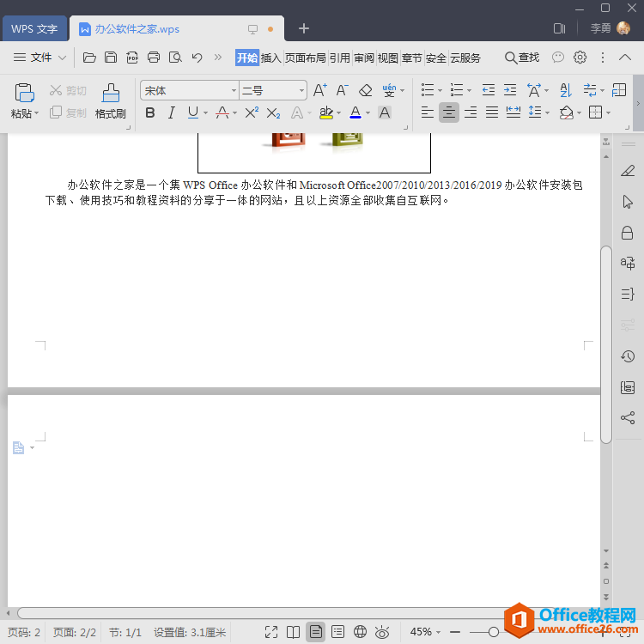Zoom out with the minus button
This screenshot has height=644, width=644.
(455, 632)
